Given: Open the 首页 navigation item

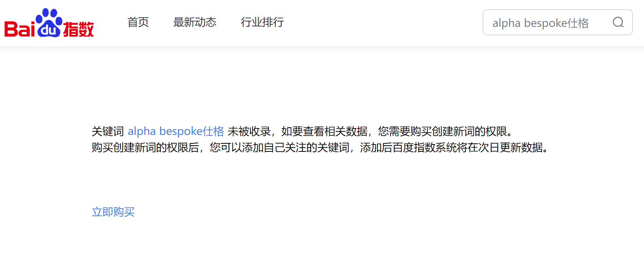Looking at the screenshot, I should 138,22.
